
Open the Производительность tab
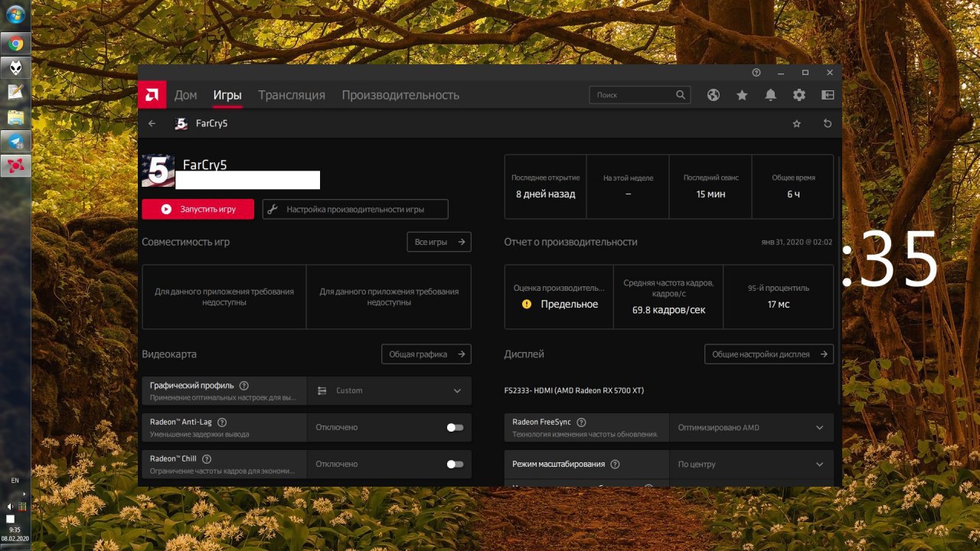coord(400,95)
